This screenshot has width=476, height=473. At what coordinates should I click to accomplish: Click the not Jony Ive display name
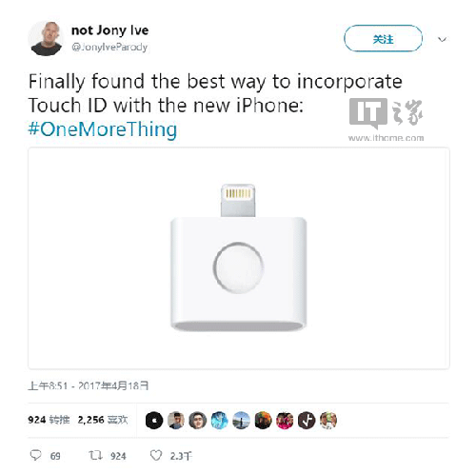coord(109,30)
